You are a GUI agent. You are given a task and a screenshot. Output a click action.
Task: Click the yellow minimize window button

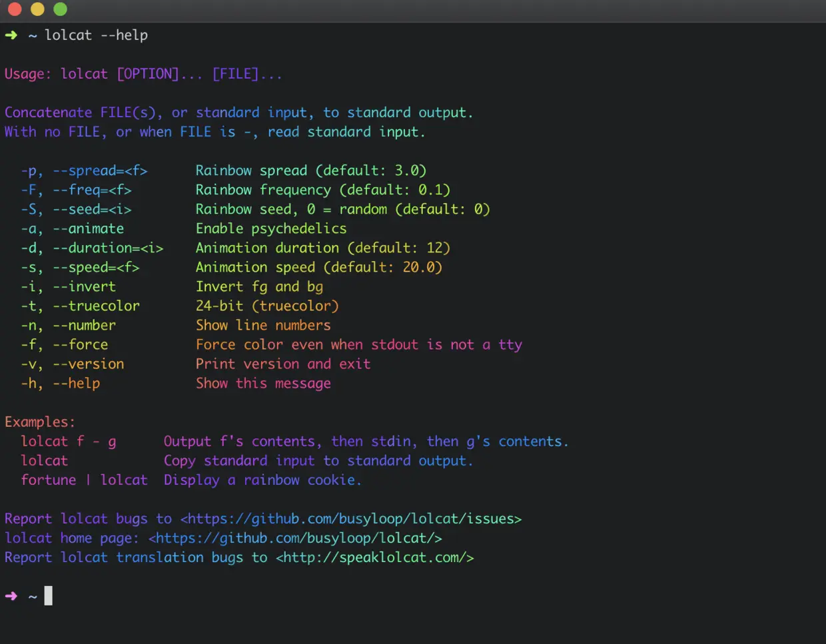(x=37, y=9)
